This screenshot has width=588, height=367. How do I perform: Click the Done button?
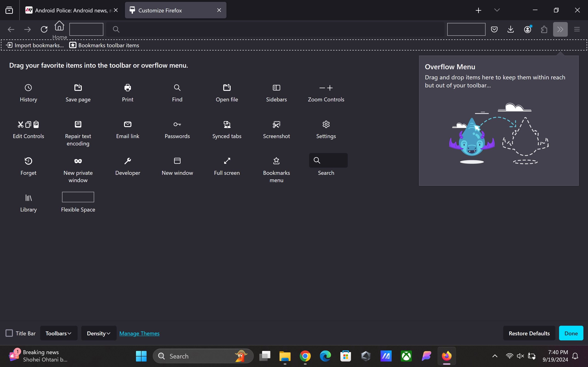click(x=571, y=333)
